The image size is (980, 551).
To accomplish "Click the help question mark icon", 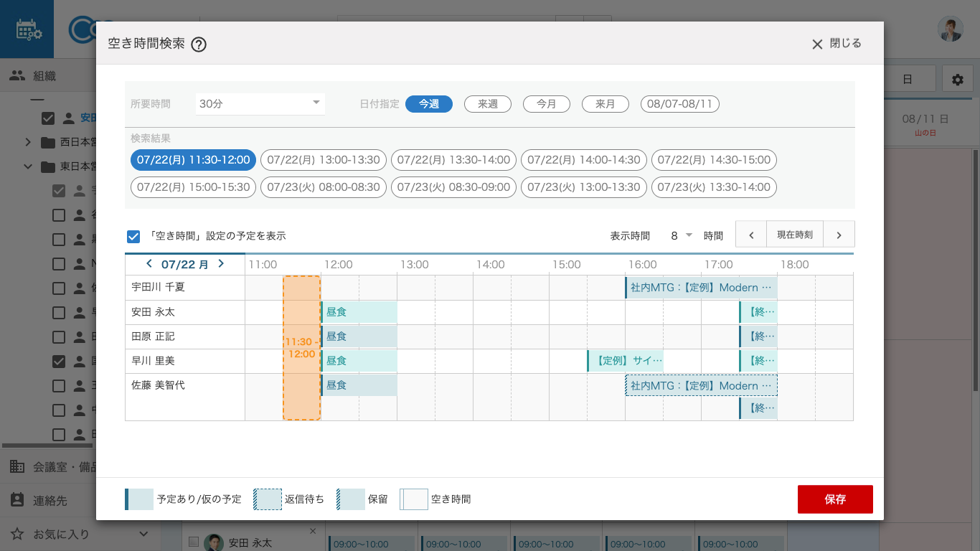I will click(199, 44).
